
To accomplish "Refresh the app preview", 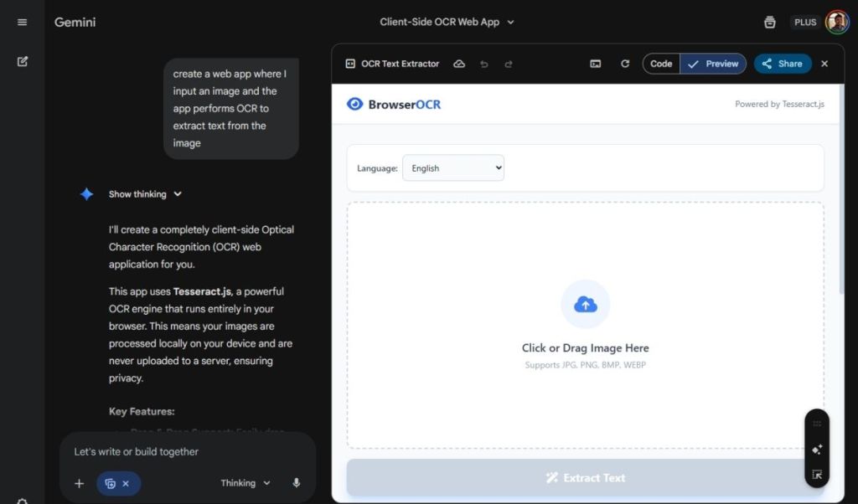I will tap(625, 64).
